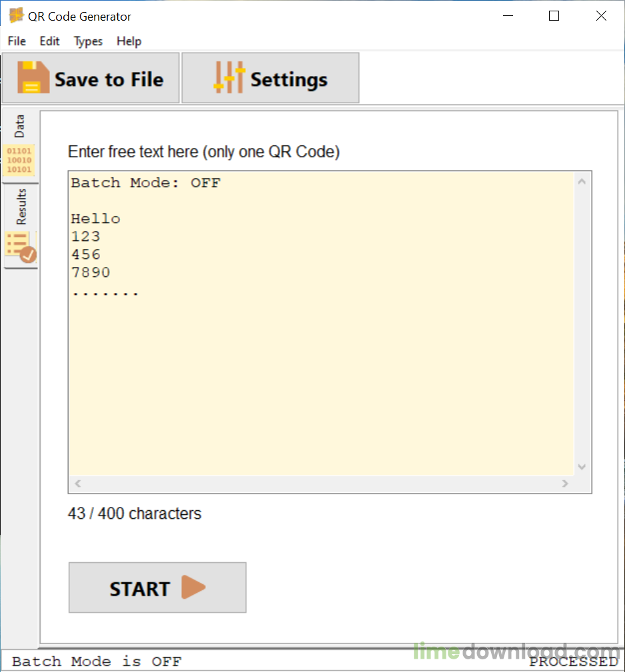Open the Types menu
This screenshot has width=625, height=672.
(87, 41)
